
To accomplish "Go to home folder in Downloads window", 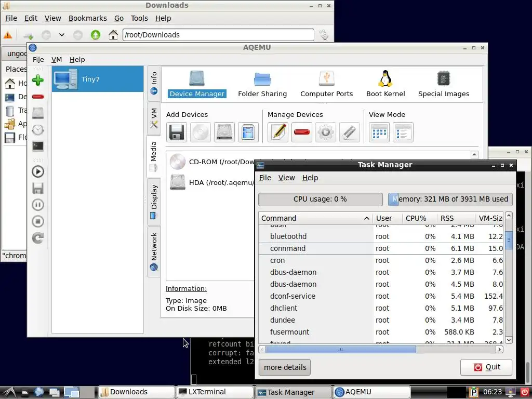I will (x=113, y=35).
